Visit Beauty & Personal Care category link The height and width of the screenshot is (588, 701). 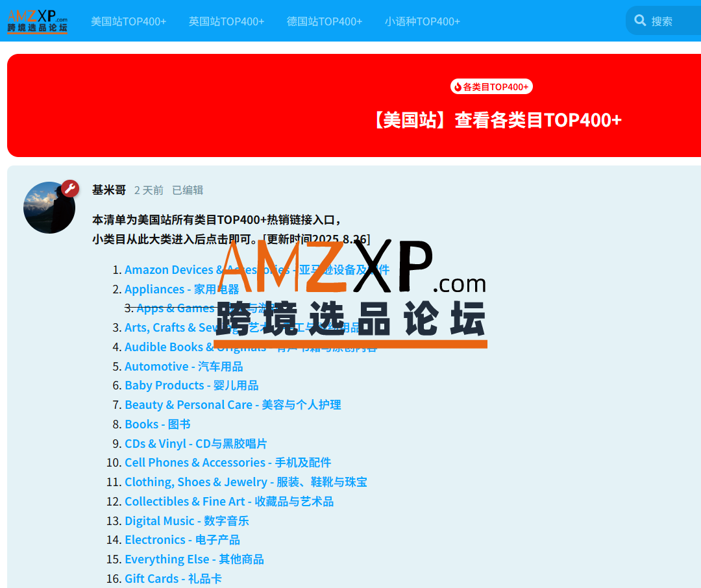[x=232, y=405]
